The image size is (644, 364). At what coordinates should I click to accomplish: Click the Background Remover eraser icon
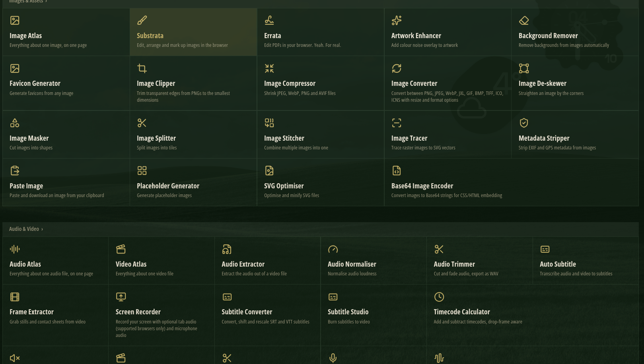pyautogui.click(x=524, y=20)
